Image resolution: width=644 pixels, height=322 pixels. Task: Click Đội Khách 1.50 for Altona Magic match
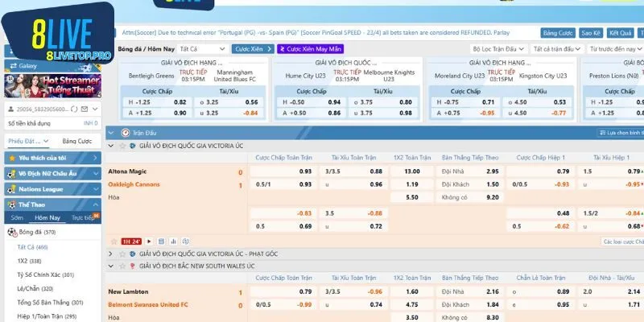[x=470, y=184]
